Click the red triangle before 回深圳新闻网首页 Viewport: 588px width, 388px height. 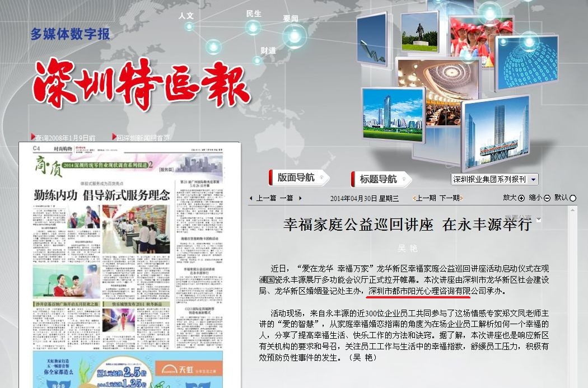[x=114, y=137]
